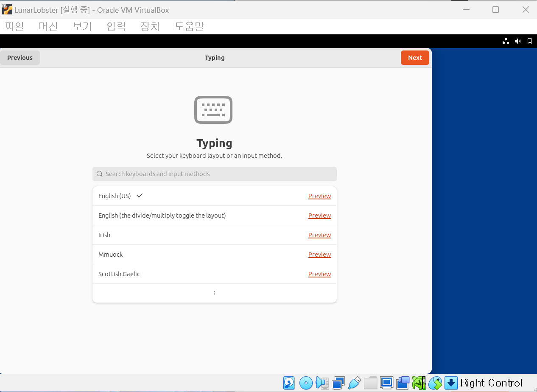Continue with the orange Next button

[x=415, y=58]
